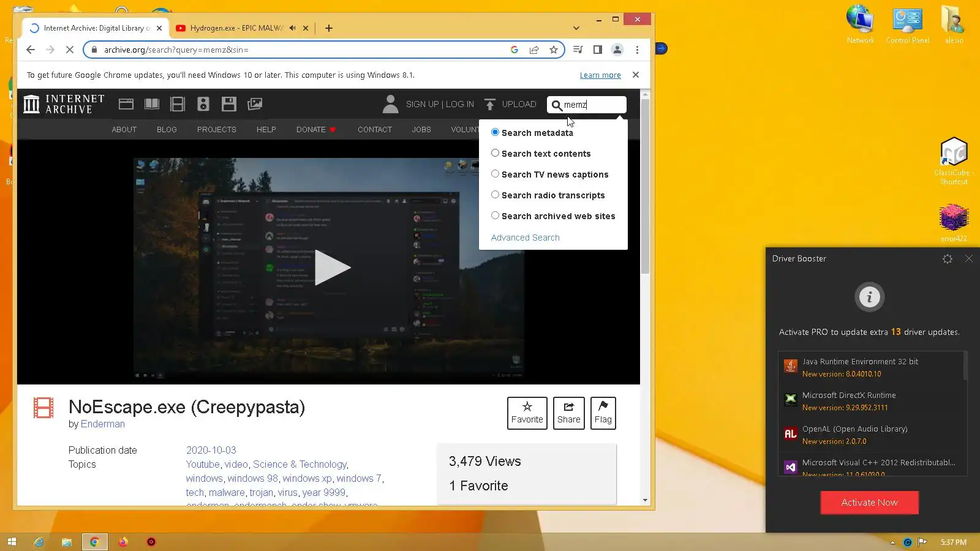The width and height of the screenshot is (980, 551).
Task: Open the Chrome profile avatar
Action: [617, 50]
